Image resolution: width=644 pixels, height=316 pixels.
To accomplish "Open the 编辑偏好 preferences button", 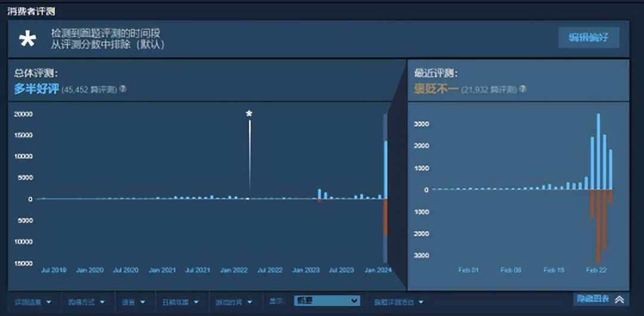I will tap(589, 38).
